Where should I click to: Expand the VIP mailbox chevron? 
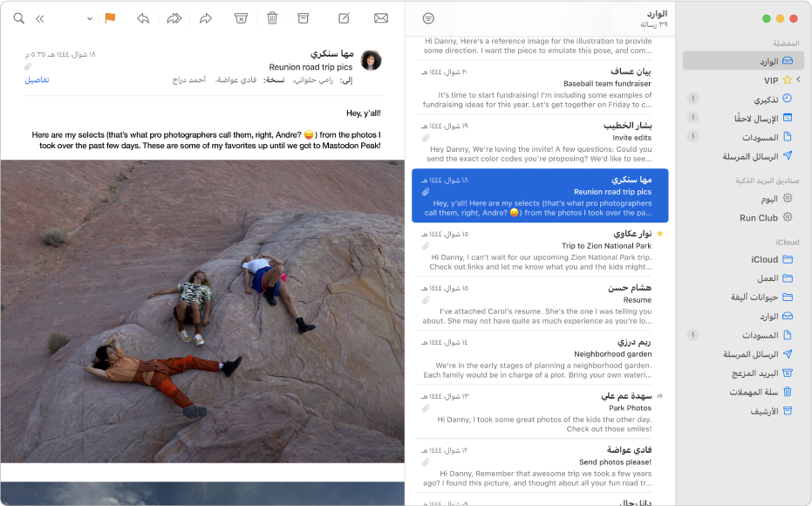799,79
